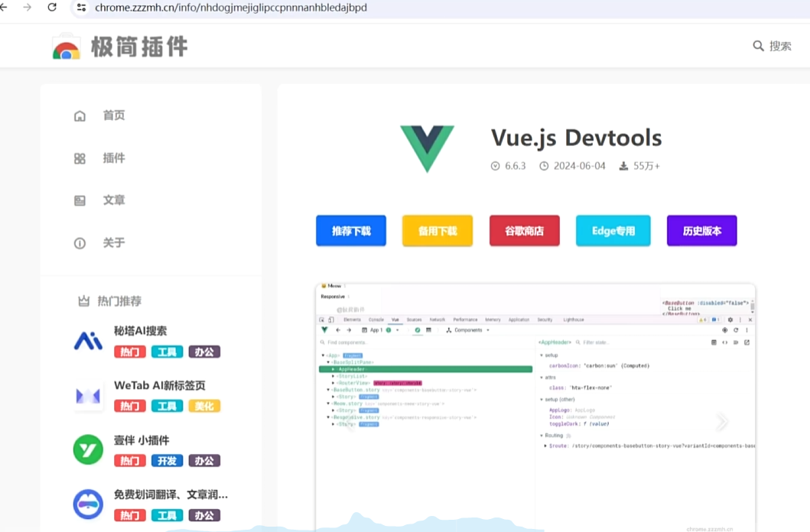Open 关于 in sidebar menu
Viewport: 810px width, 532px height.
coord(114,242)
